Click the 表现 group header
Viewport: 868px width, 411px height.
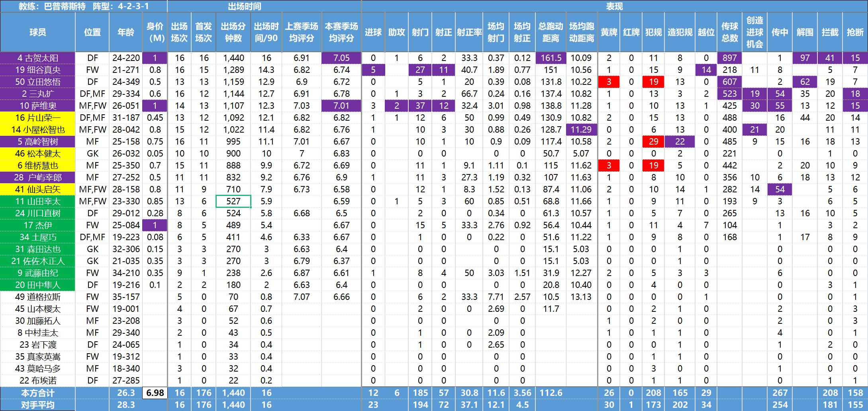pos(614,6)
